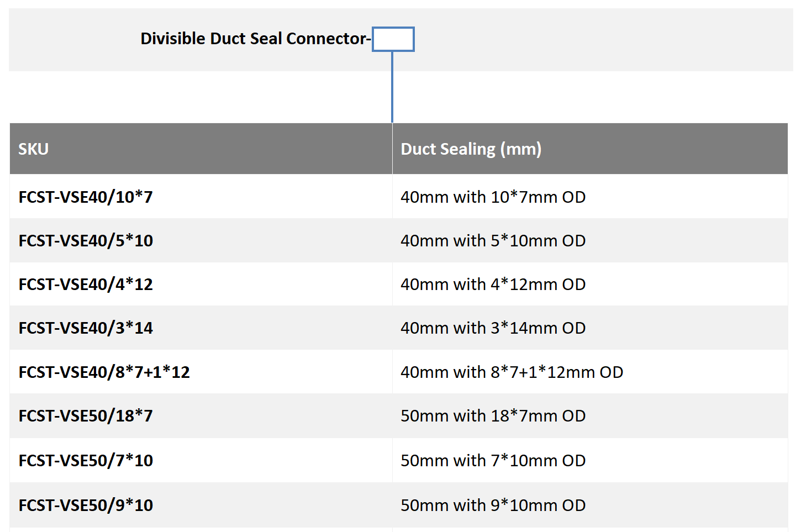
Task: Select the SKU column header
Action: (34, 149)
